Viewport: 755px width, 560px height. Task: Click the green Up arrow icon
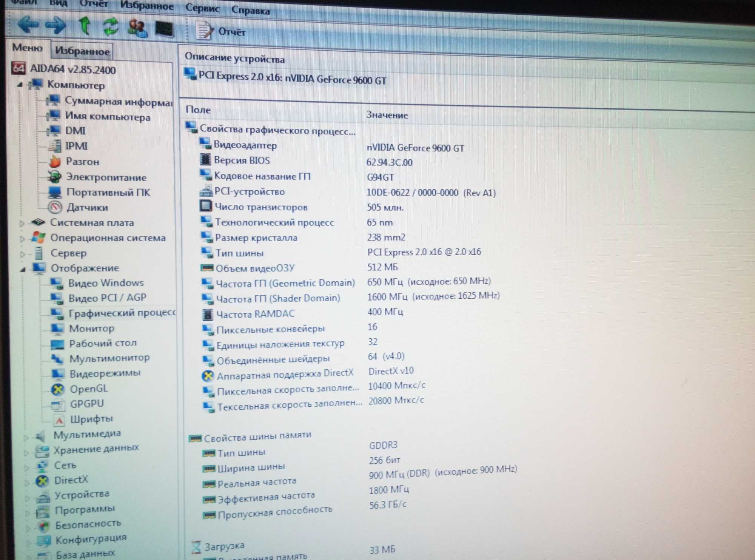[84, 26]
